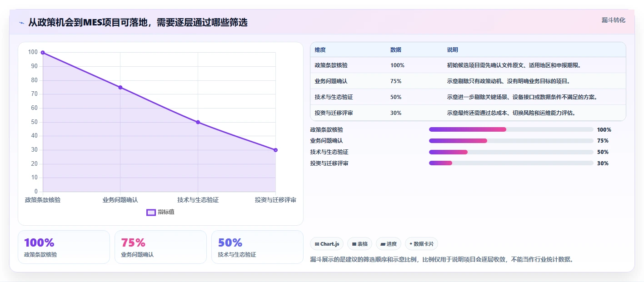Click the main title about MES项目可落地
Image resolution: width=644 pixels, height=282 pixels.
coord(138,22)
